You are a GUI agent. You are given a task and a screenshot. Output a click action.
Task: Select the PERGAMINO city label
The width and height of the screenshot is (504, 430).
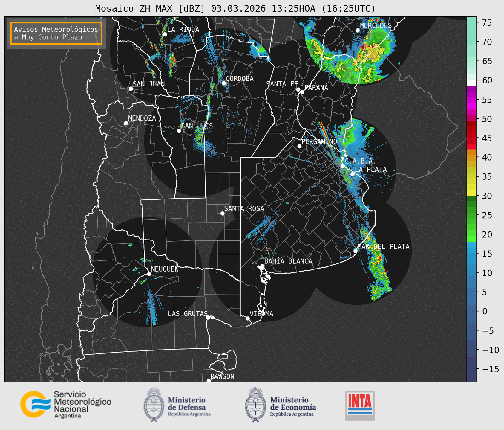319,141
